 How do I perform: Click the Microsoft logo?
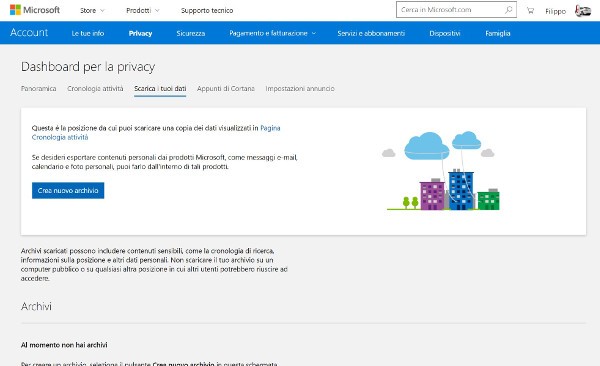[35, 10]
